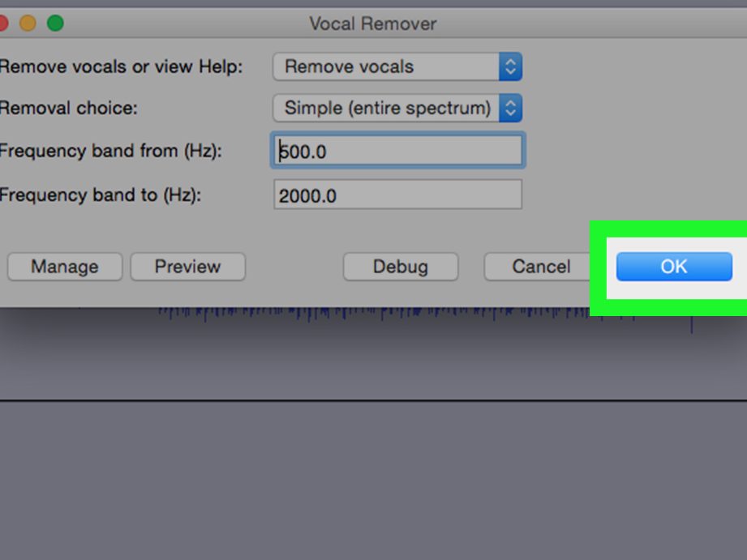This screenshot has width=747, height=560.
Task: Open the Remove vocals dropdown
Action: 397,66
